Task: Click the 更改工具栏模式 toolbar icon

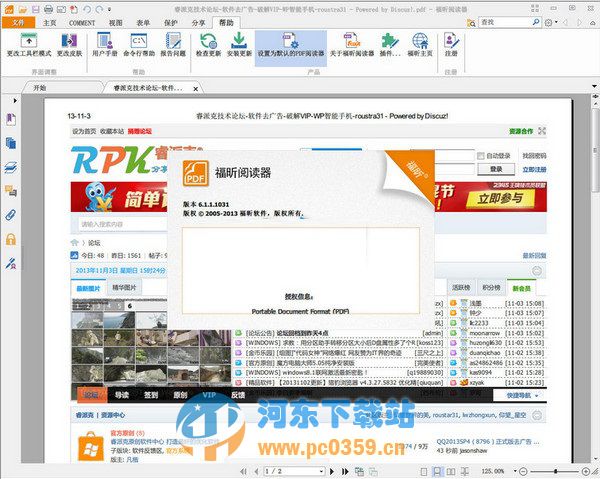Action: point(29,45)
